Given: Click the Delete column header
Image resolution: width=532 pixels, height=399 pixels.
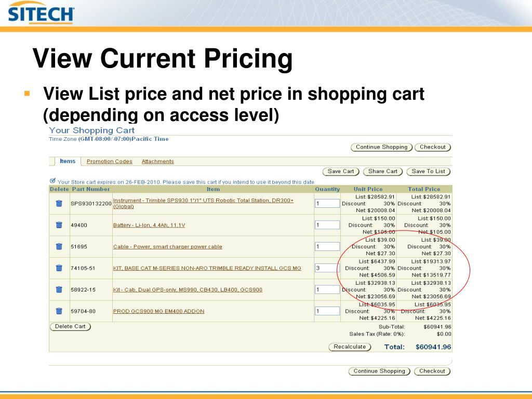Looking at the screenshot, I should pyautogui.click(x=59, y=189).
